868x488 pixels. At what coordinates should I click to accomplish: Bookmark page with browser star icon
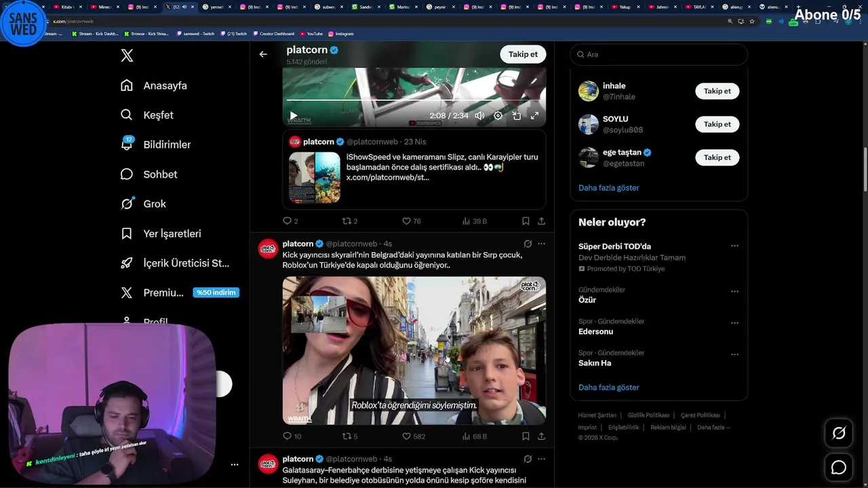coord(752,21)
